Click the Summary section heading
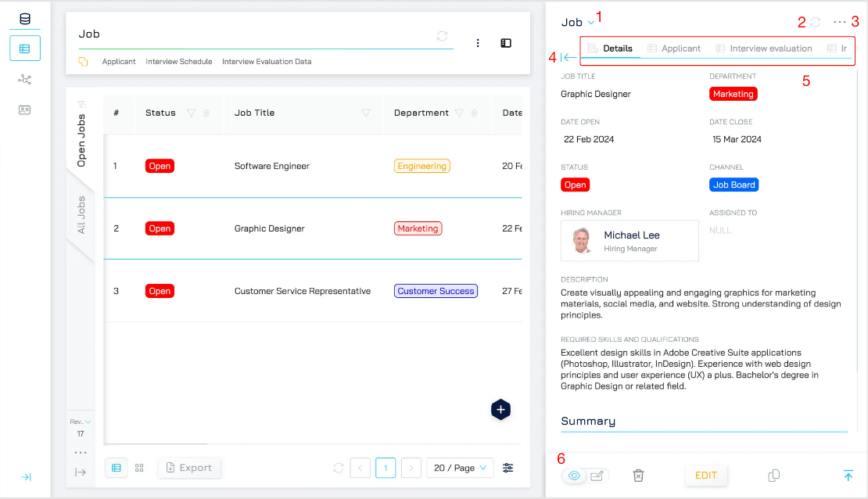This screenshot has height=499, width=868. [588, 422]
